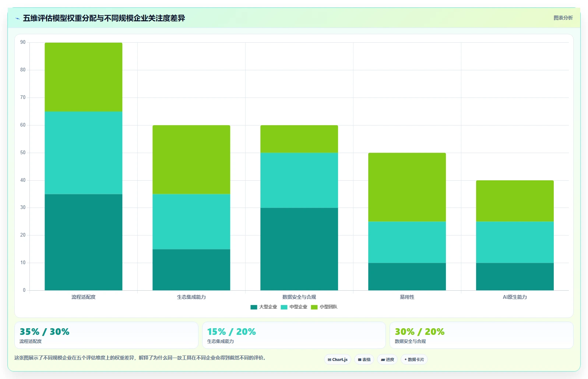Click the caption text beginning 这张图展示了
The image size is (588, 379).
coord(140,358)
